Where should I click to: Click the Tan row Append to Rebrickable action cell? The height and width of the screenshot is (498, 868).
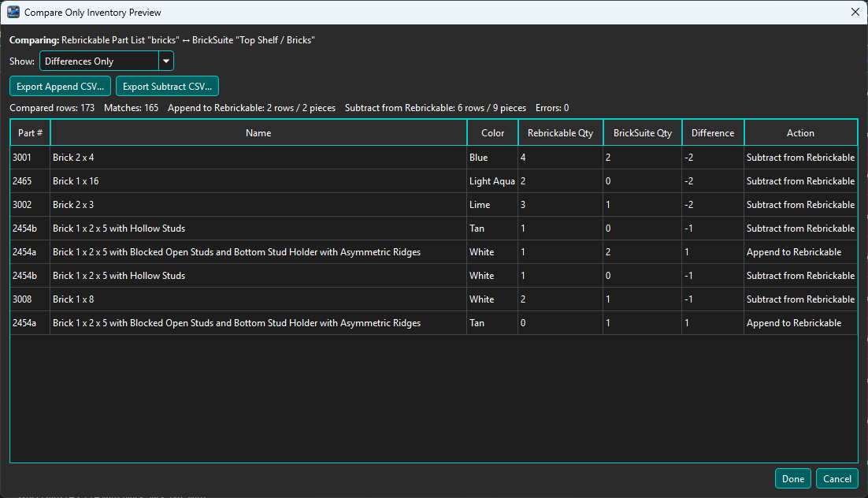pos(800,323)
